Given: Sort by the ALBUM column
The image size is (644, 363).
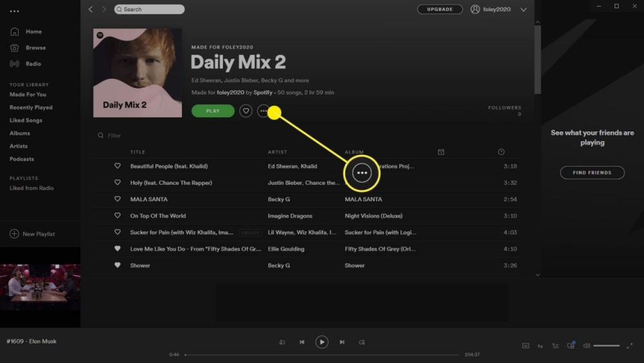Looking at the screenshot, I should point(354,152).
